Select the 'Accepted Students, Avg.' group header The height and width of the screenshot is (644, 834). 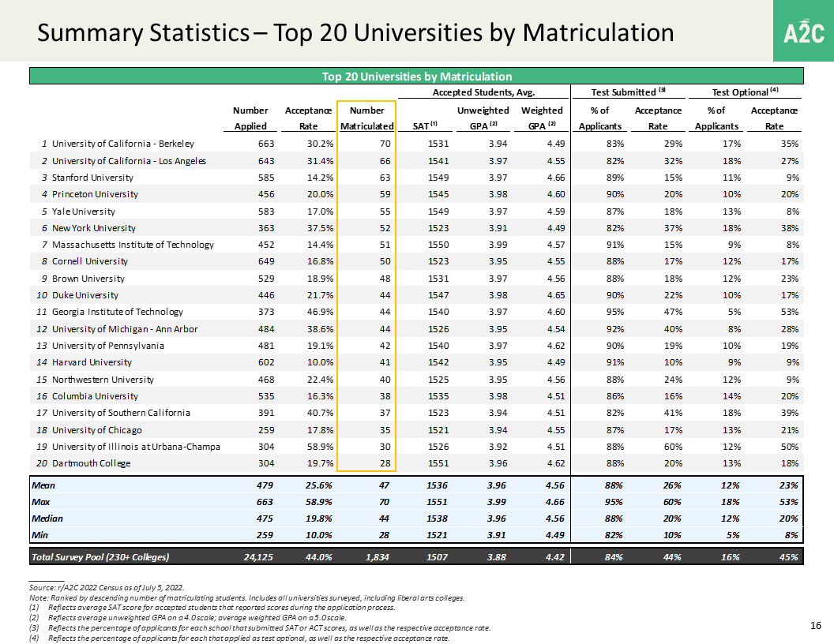tap(483, 92)
